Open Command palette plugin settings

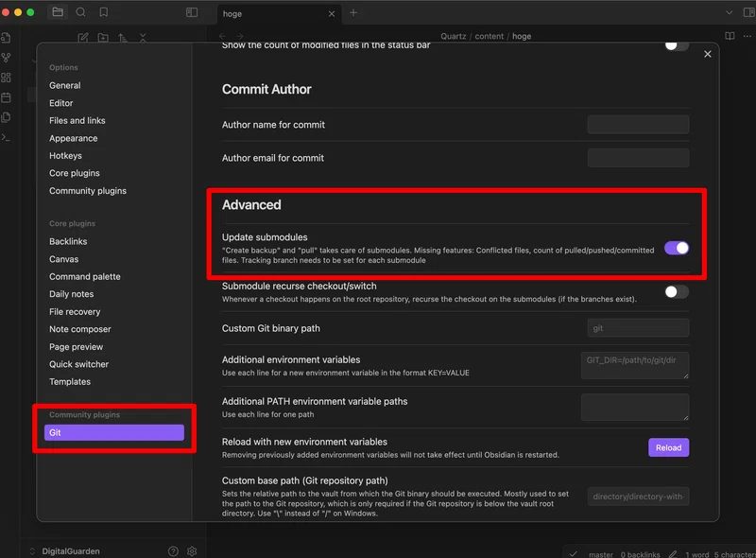click(85, 276)
